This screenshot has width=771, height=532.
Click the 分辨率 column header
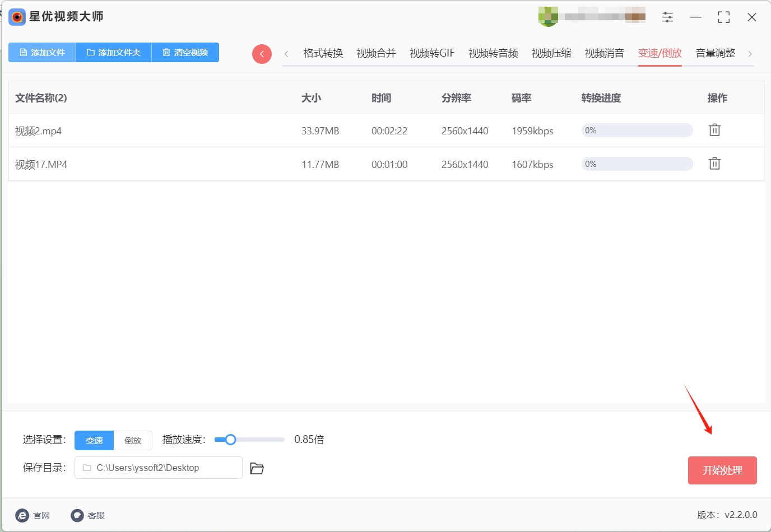(456, 98)
